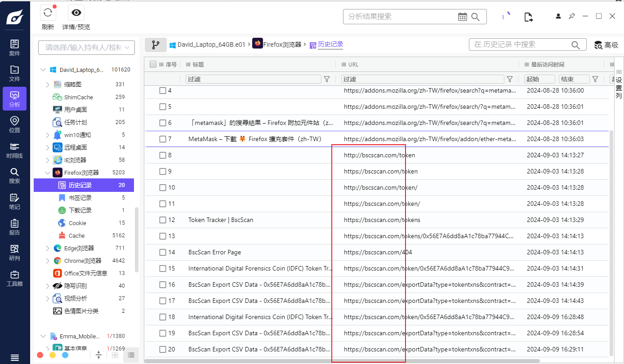Open the user account icon

pos(558,16)
